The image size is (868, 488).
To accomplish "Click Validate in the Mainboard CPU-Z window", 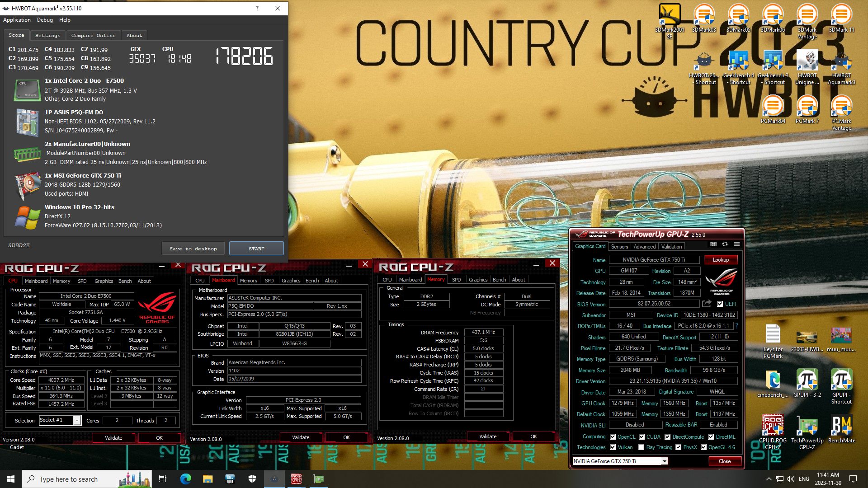I will (x=301, y=437).
